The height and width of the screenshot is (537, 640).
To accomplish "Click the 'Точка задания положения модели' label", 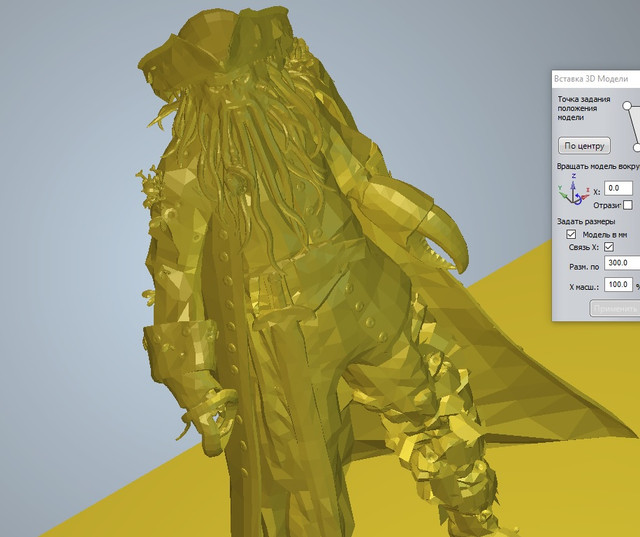I will [584, 108].
